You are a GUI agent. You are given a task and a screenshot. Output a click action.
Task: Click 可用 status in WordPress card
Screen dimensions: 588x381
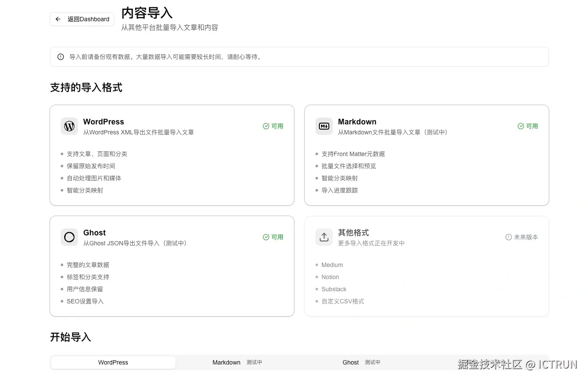(x=277, y=126)
